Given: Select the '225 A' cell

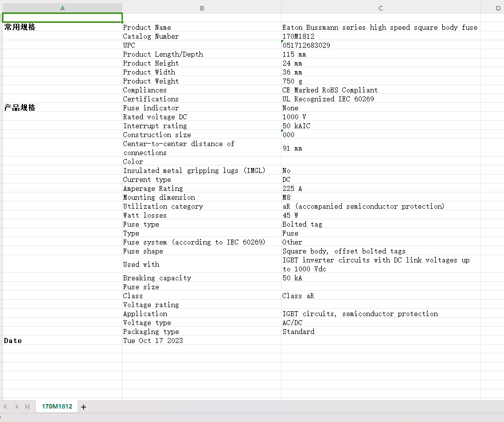Looking at the screenshot, I should (x=381, y=188).
